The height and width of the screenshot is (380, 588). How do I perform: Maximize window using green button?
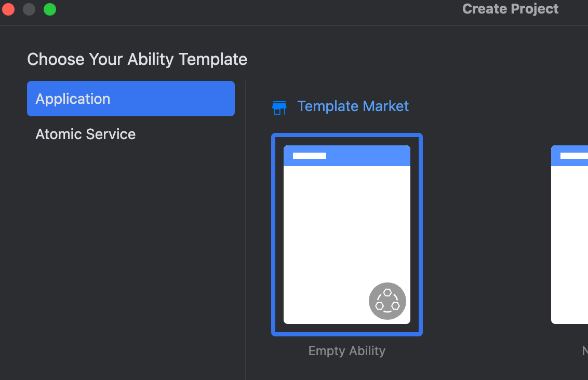pos(50,9)
